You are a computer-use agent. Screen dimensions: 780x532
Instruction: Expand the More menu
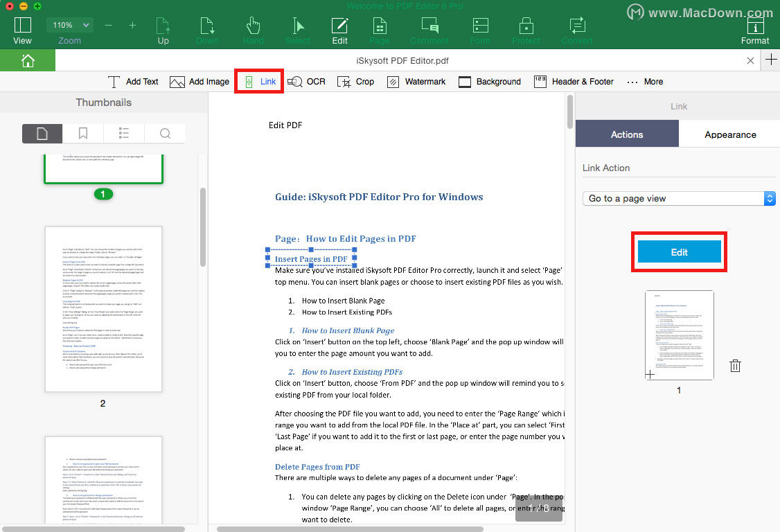(645, 82)
